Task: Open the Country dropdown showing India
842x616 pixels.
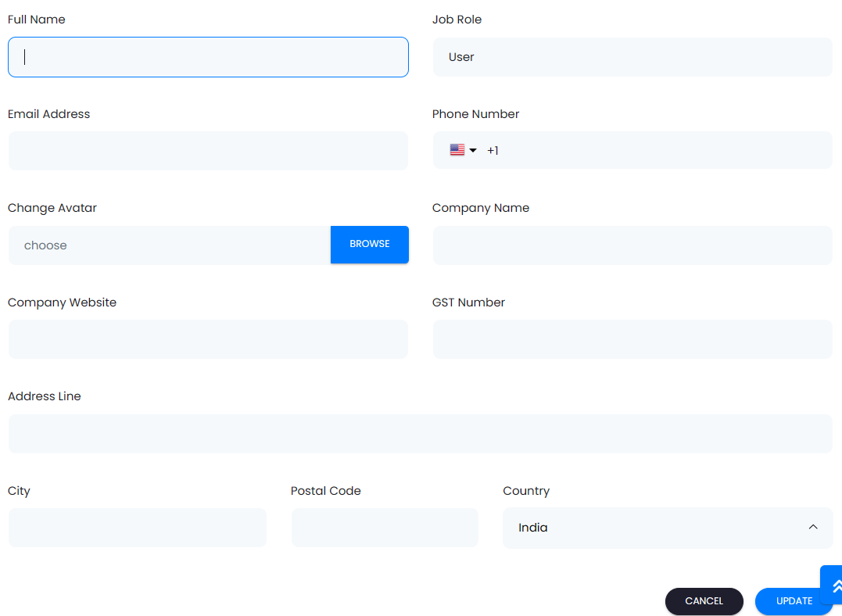Action: point(667,528)
